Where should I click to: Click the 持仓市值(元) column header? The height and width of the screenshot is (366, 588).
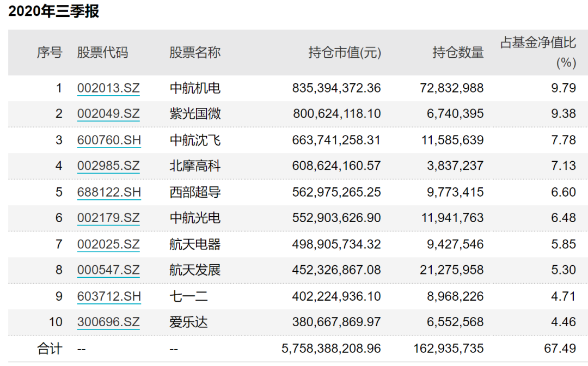345,52
